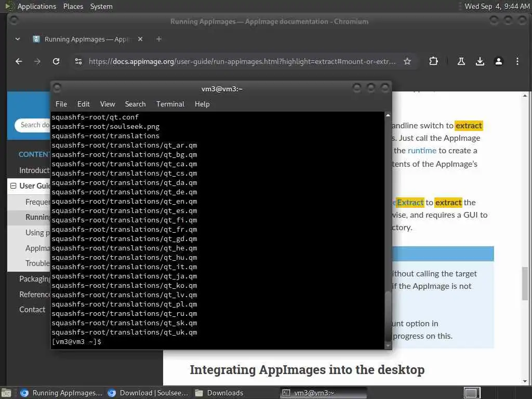Click the terminal window menu button at left
Screen dimensions: 532x399
click(x=57, y=88)
